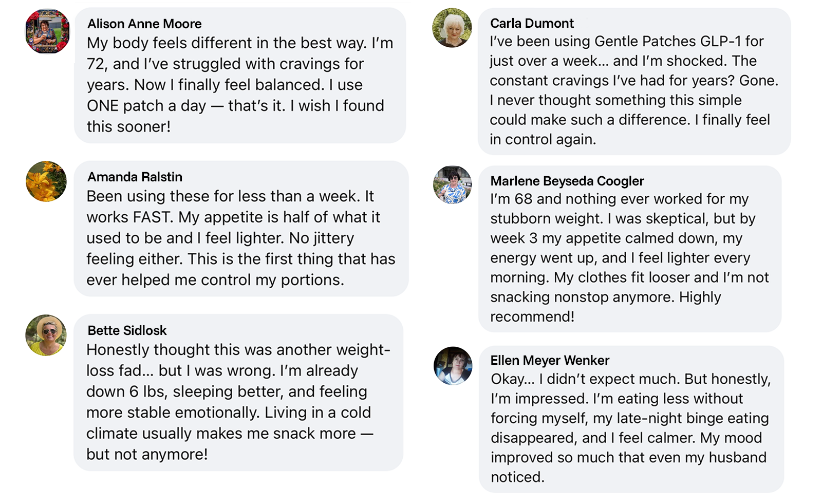Click the comment ending "I wish I found this sooner!"
The image size is (822, 504).
click(x=239, y=85)
